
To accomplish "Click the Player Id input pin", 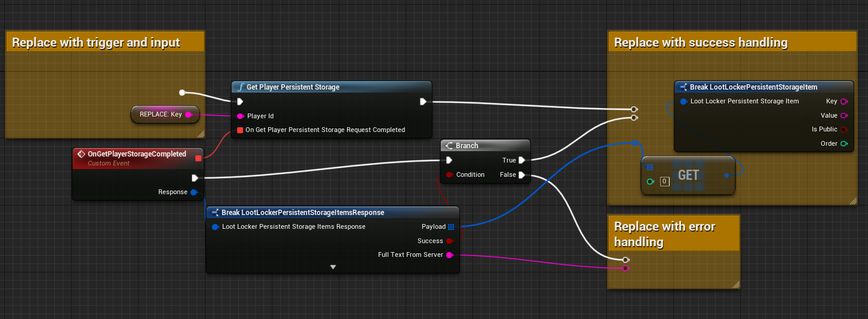I will [240, 116].
